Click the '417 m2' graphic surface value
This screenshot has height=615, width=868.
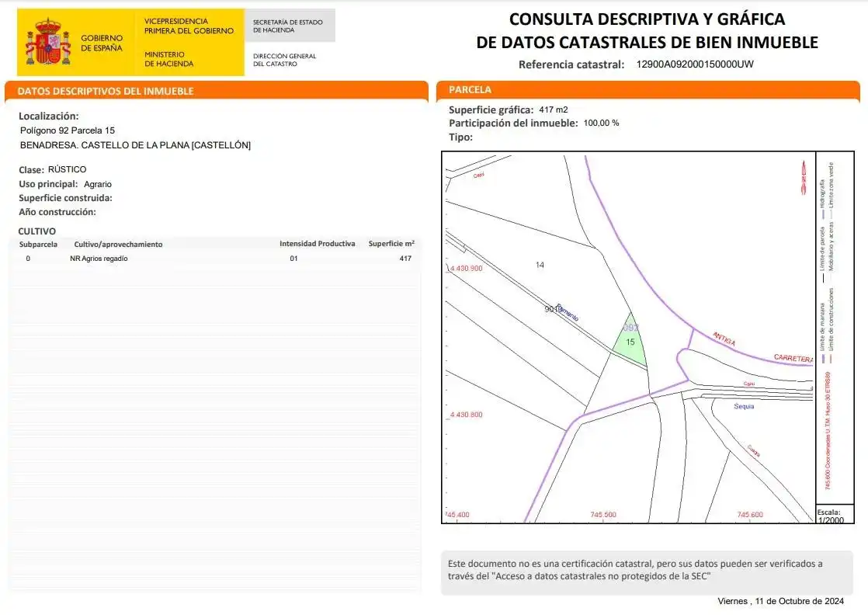tap(554, 109)
